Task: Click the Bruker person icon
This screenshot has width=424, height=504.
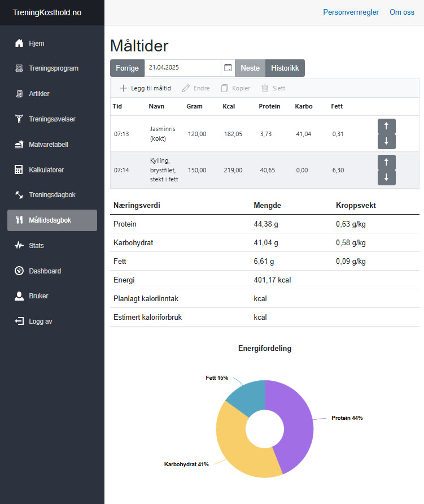Action: point(19,296)
